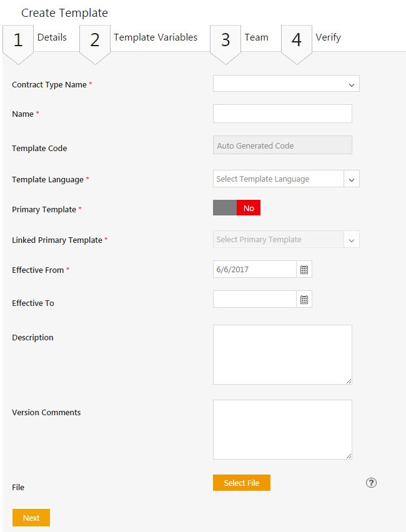
Task: Expand the Contract Type Name dropdown
Action: point(286,84)
